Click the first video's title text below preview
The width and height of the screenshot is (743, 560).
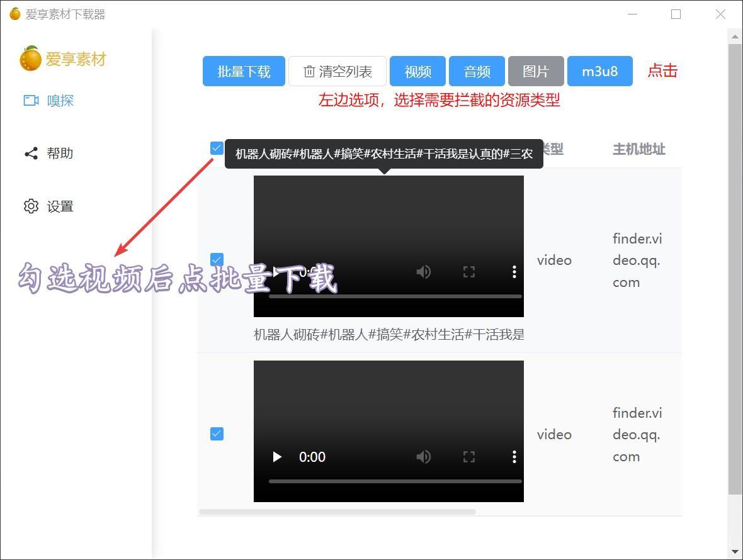pos(389,335)
